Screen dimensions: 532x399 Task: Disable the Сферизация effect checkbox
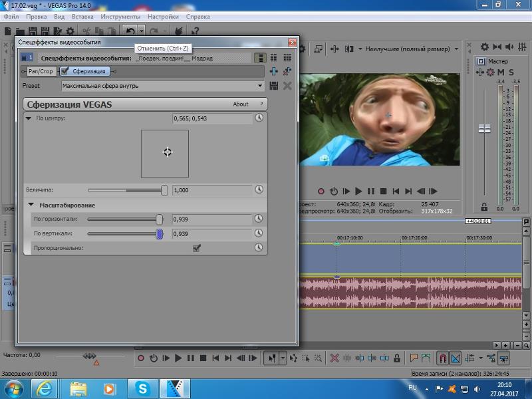click(65, 71)
